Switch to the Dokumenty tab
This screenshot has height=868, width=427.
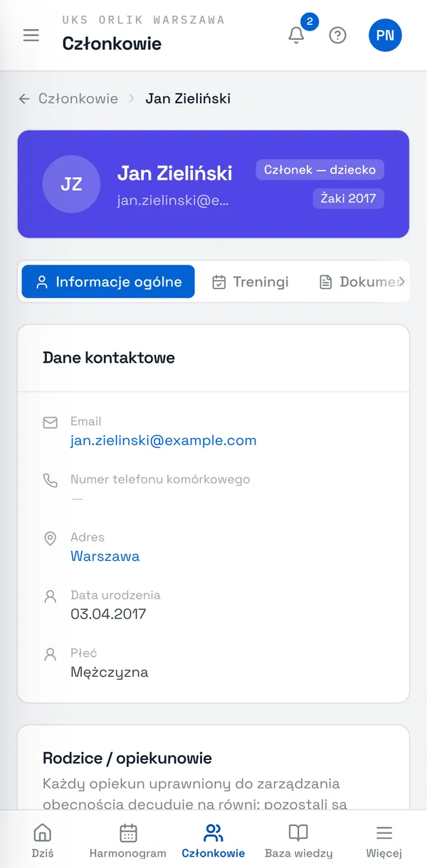362,282
